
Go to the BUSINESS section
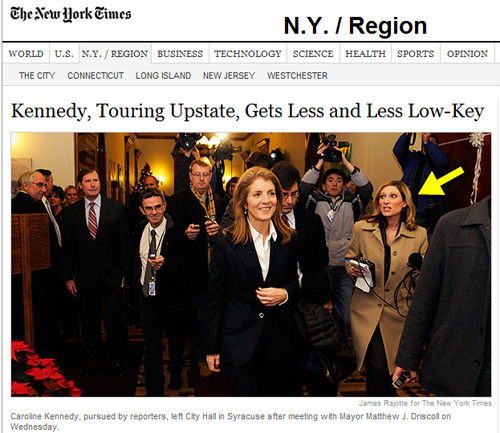point(180,54)
